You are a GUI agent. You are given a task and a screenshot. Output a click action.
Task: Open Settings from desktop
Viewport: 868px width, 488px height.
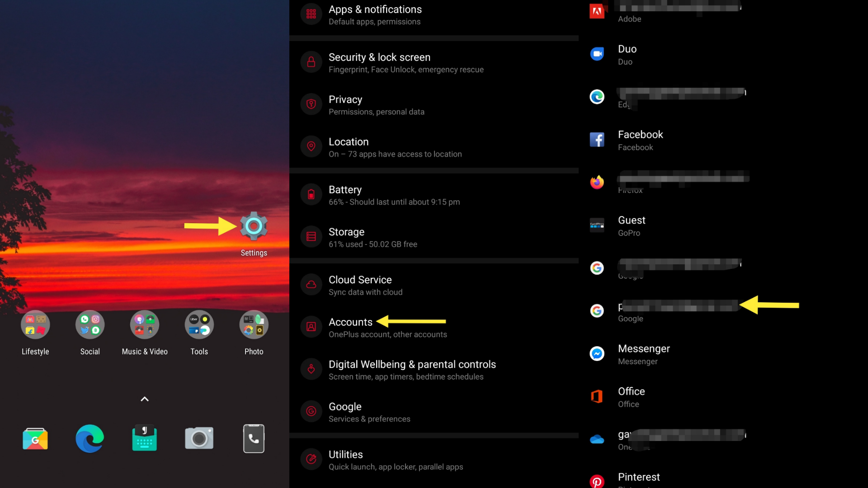coord(253,226)
